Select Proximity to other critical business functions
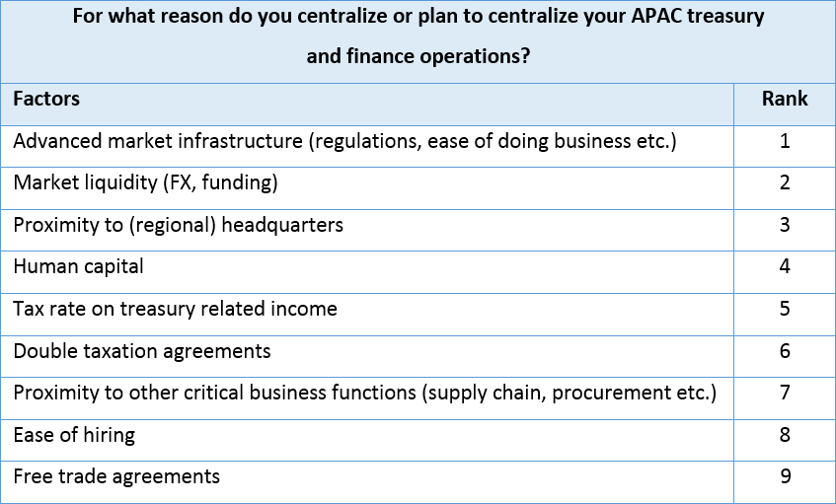This screenshot has height=504, width=836. [x=364, y=394]
